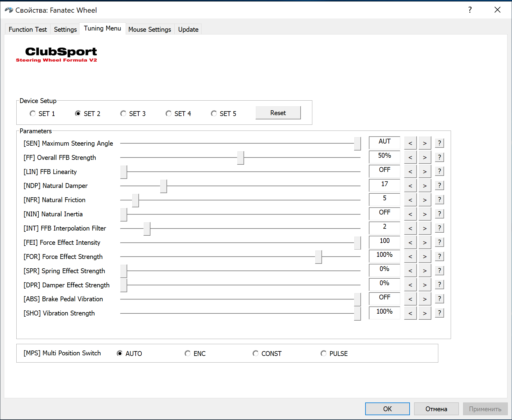Click the dialog help question mark in title bar
Screen dimensions: 512x420
click(x=470, y=10)
